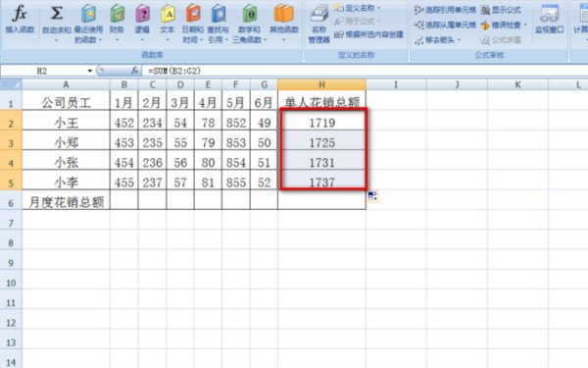Open Date and Time (日期和时间) functions
The image size is (588, 368).
[193, 24]
